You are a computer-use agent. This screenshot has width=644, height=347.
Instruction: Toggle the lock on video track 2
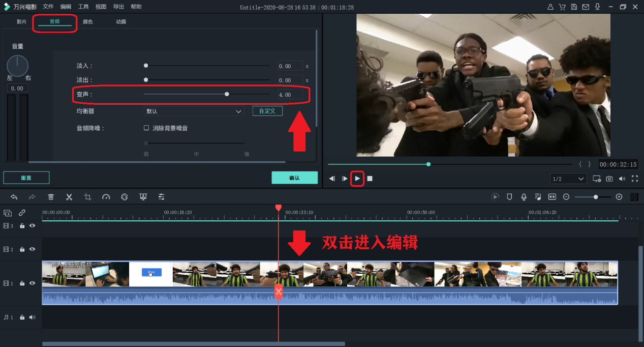(x=22, y=249)
